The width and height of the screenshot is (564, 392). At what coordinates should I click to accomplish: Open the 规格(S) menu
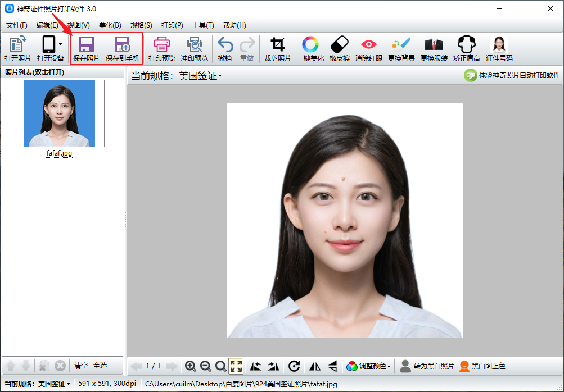pyautogui.click(x=141, y=25)
